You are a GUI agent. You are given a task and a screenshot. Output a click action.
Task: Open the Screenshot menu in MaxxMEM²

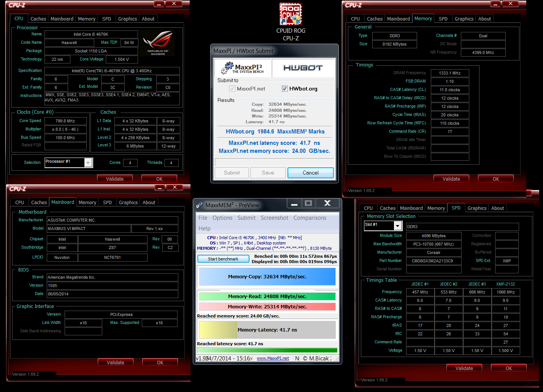[x=275, y=218]
